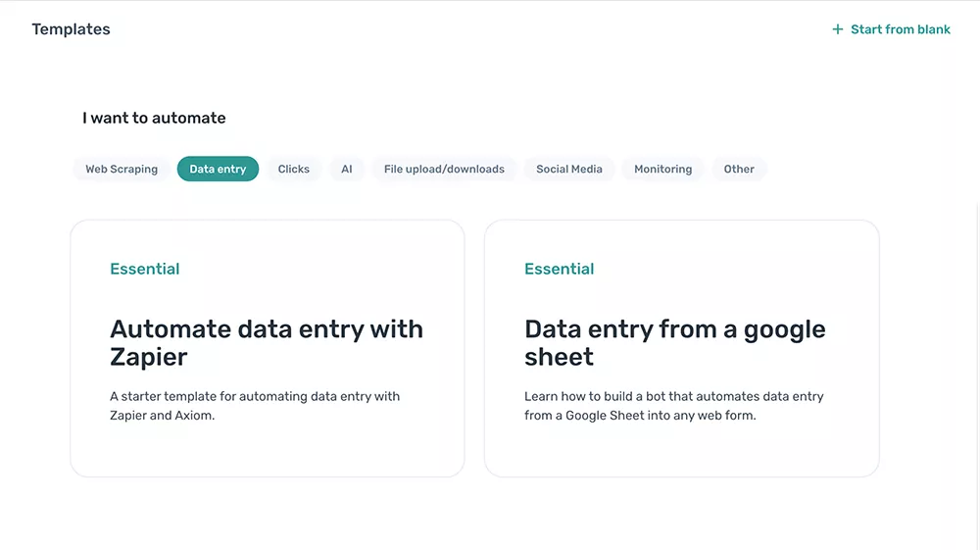Click the Essential label on the Google Sheet card
Viewport: 980px width, 550px height.
tap(560, 269)
